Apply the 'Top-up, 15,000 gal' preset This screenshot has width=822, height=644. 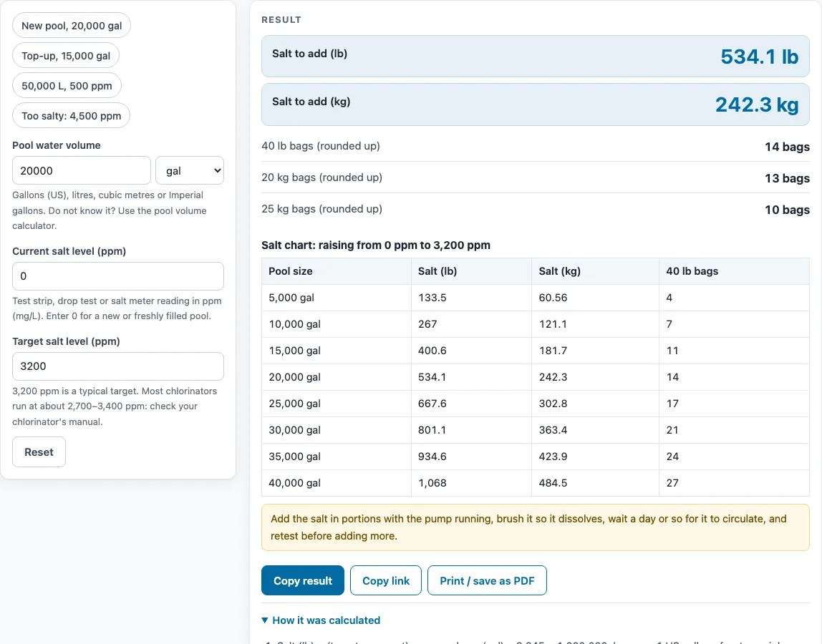coord(66,56)
